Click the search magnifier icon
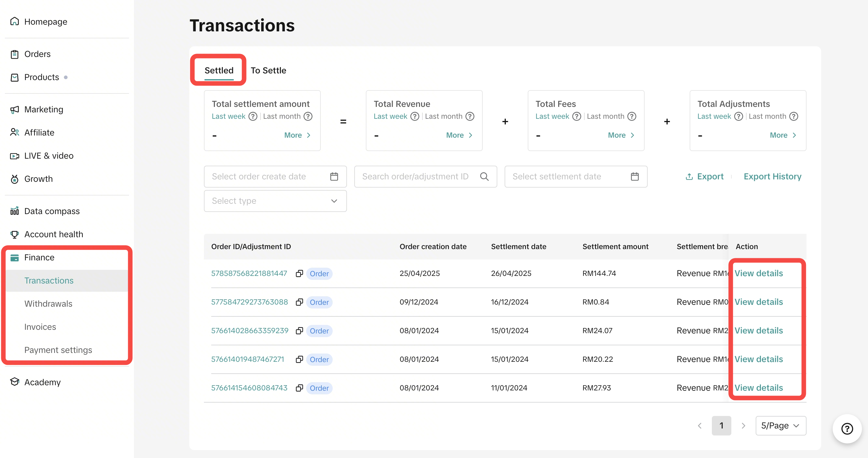Viewport: 868px width, 458px height. click(484, 176)
